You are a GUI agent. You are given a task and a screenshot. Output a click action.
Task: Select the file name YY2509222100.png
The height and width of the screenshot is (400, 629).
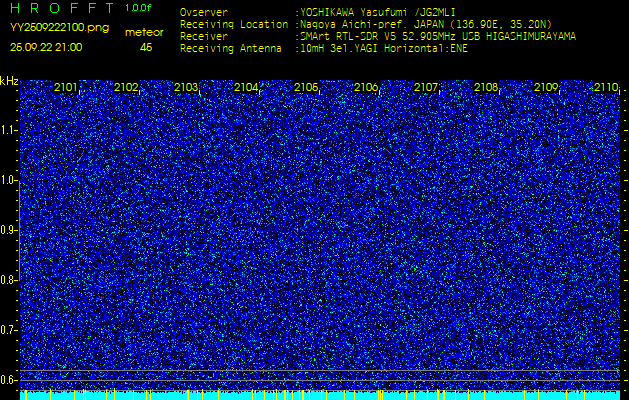[x=59, y=28]
